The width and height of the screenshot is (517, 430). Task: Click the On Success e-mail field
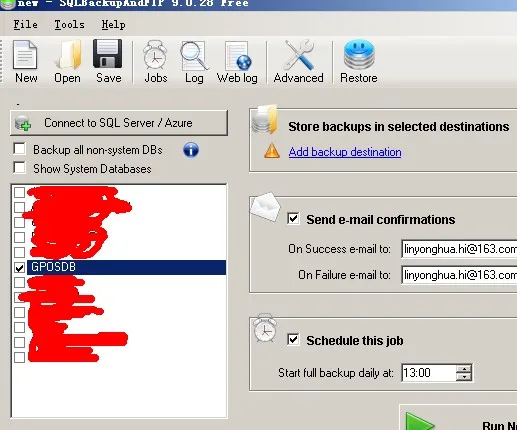click(459, 249)
